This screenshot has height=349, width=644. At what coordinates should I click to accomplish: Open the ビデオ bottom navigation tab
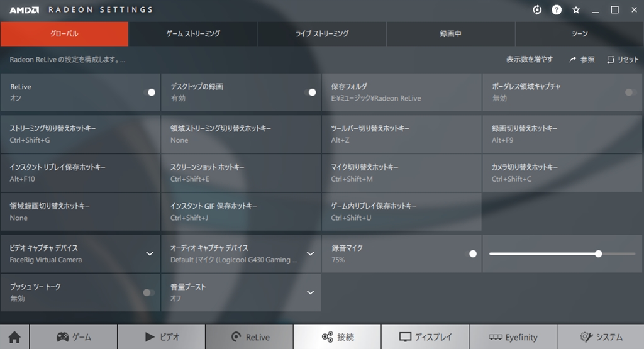pos(162,337)
